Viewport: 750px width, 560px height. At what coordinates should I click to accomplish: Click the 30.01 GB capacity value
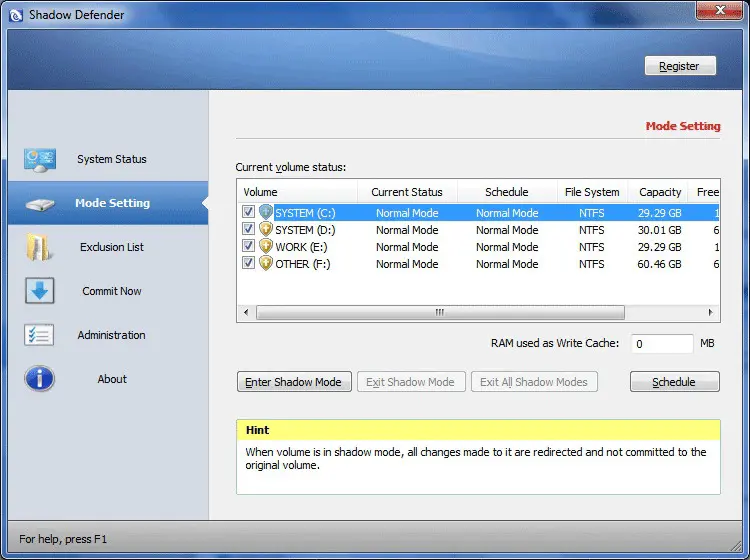(659, 230)
